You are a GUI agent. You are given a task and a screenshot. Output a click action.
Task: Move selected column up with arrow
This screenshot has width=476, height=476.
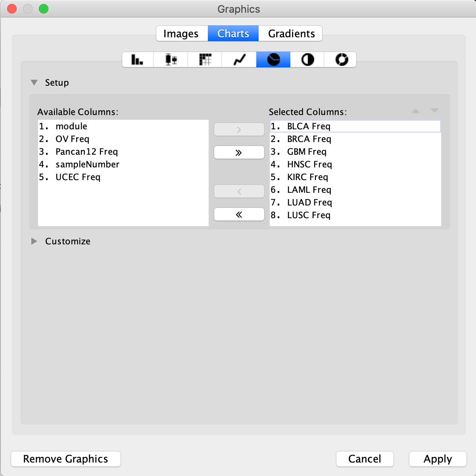pos(415,111)
